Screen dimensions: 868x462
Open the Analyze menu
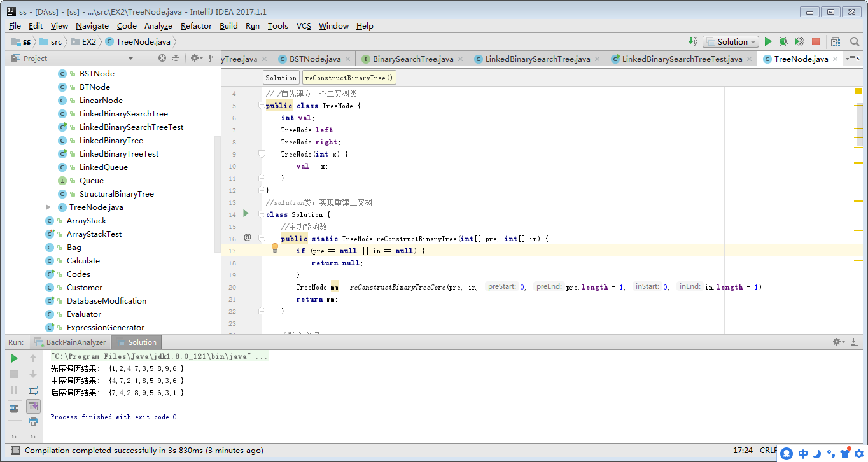click(158, 25)
